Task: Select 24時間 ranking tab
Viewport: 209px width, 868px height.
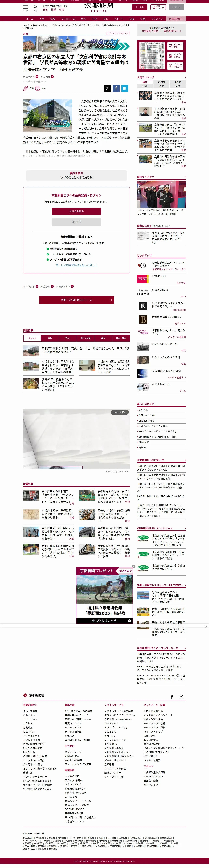Action: click(161, 82)
